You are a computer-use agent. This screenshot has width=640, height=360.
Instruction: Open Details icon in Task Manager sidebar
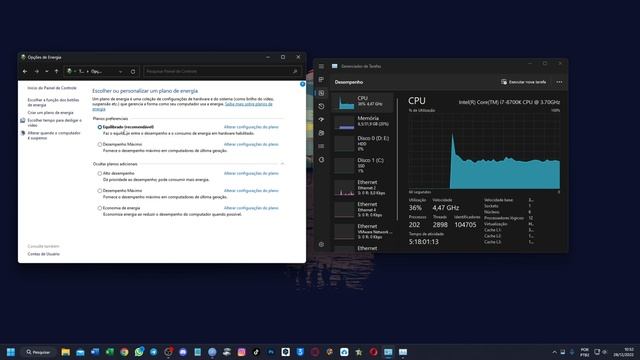coord(322,146)
